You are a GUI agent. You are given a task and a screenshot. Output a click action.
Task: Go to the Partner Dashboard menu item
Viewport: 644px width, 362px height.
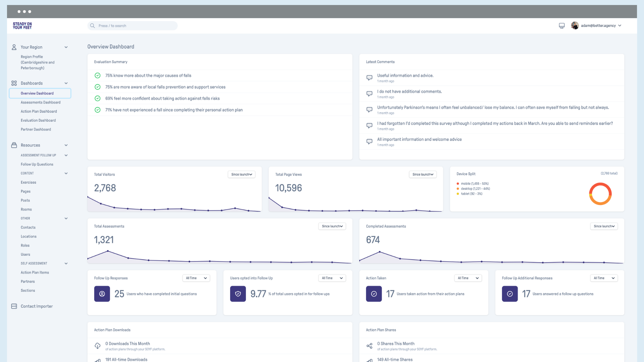tap(36, 129)
